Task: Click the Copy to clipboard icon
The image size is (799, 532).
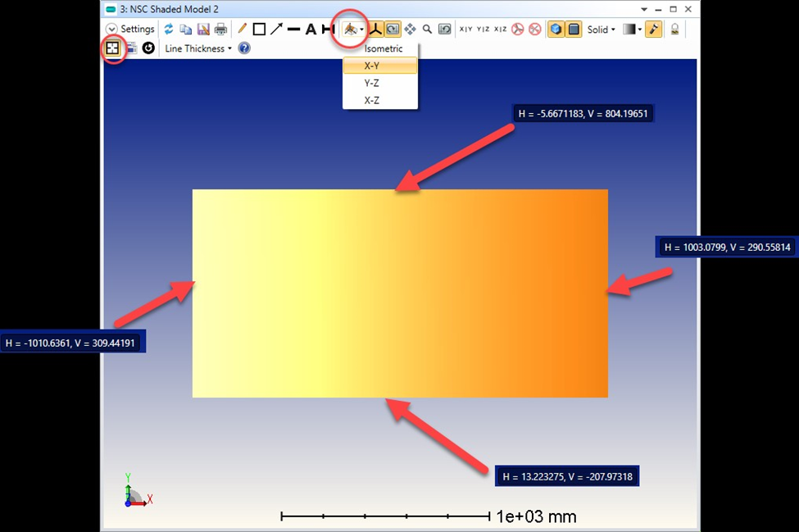Action: pyautogui.click(x=186, y=28)
